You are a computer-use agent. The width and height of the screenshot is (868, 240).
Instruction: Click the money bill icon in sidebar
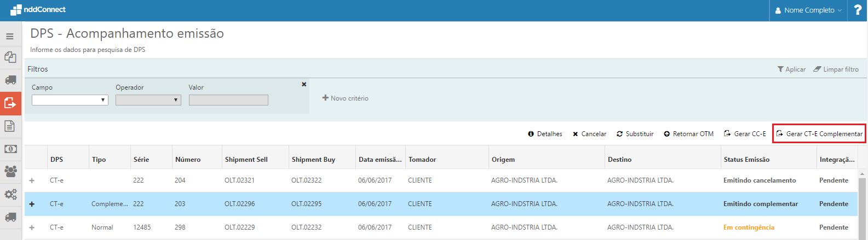pyautogui.click(x=10, y=149)
